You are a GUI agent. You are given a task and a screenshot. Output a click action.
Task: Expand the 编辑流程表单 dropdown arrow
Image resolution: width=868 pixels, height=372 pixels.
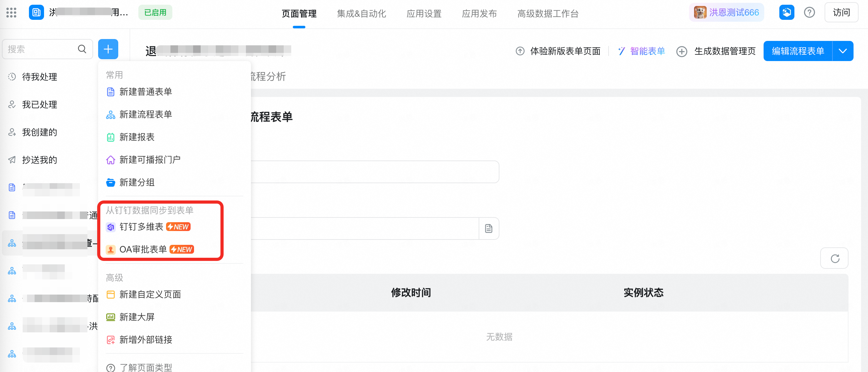[843, 51]
